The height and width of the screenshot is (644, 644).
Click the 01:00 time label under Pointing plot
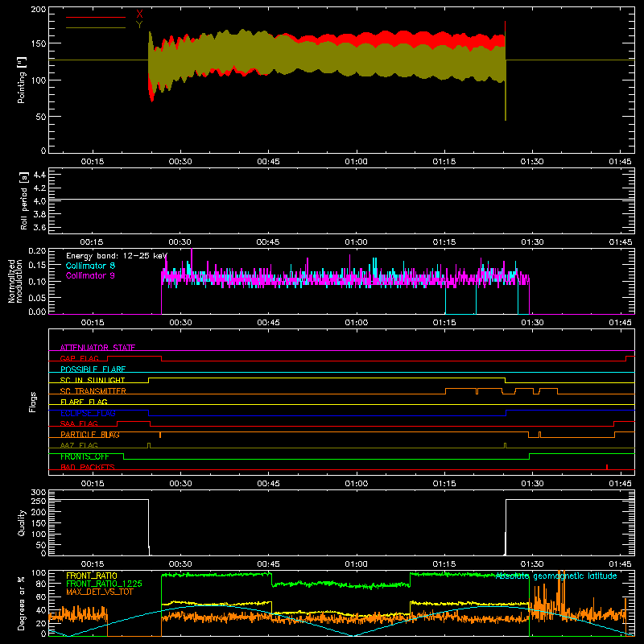tap(356, 162)
